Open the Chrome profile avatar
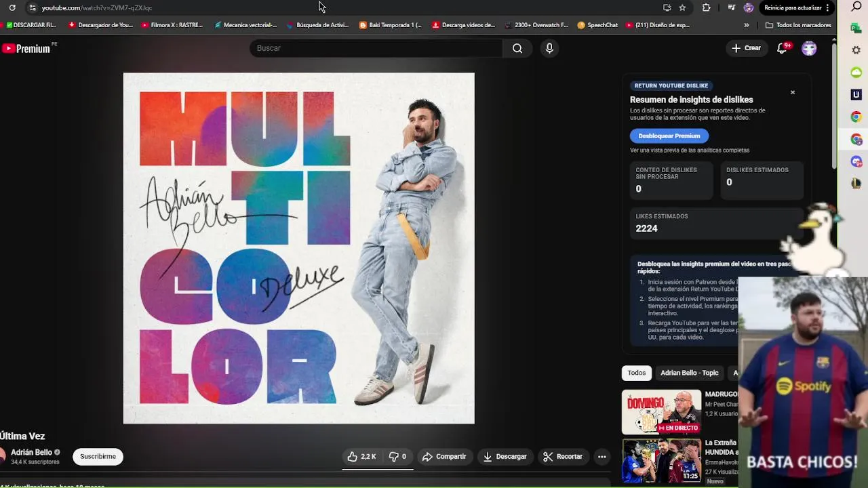The image size is (868, 488). [749, 7]
